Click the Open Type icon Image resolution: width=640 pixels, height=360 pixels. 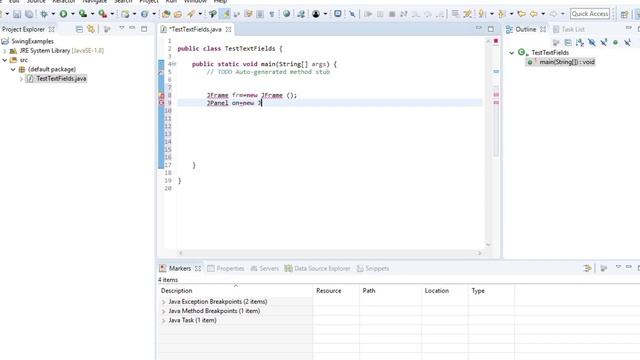pos(166,14)
